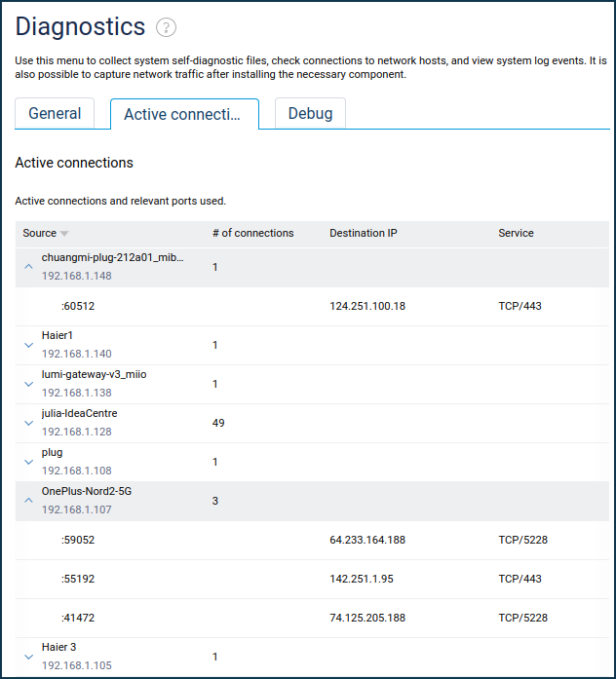Open the General tab
The height and width of the screenshot is (679, 616).
pyautogui.click(x=55, y=113)
